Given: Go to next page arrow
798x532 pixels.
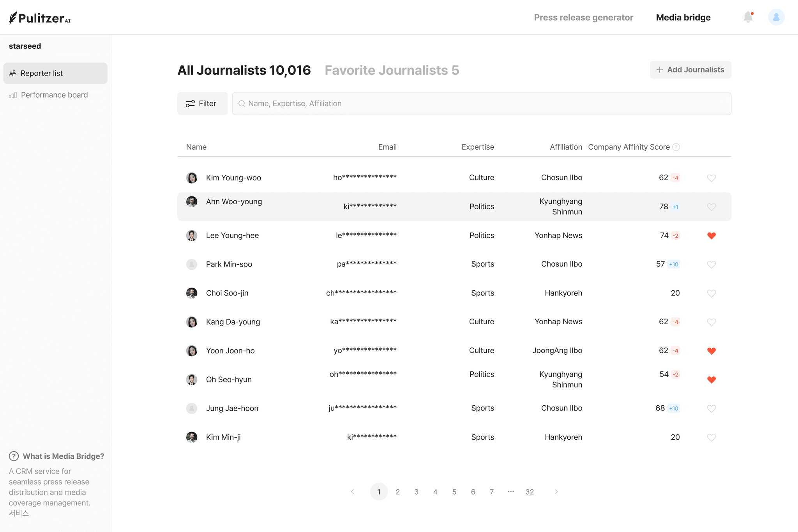Looking at the screenshot, I should coord(556,492).
